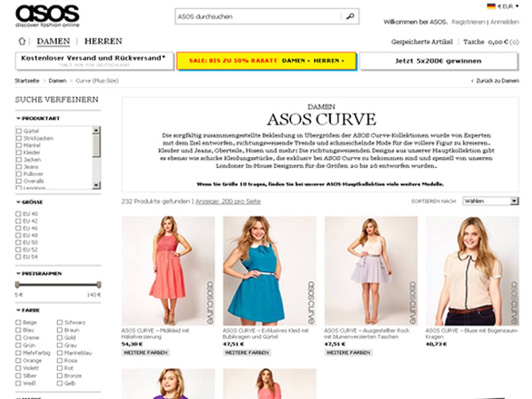Screen dimensions: 532x399
Task: Click the 40,73 € price
Action: [x=437, y=344]
